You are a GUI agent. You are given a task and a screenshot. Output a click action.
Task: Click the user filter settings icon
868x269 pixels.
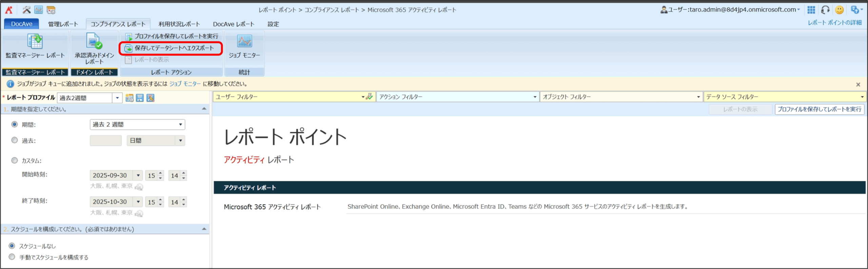coord(369,97)
